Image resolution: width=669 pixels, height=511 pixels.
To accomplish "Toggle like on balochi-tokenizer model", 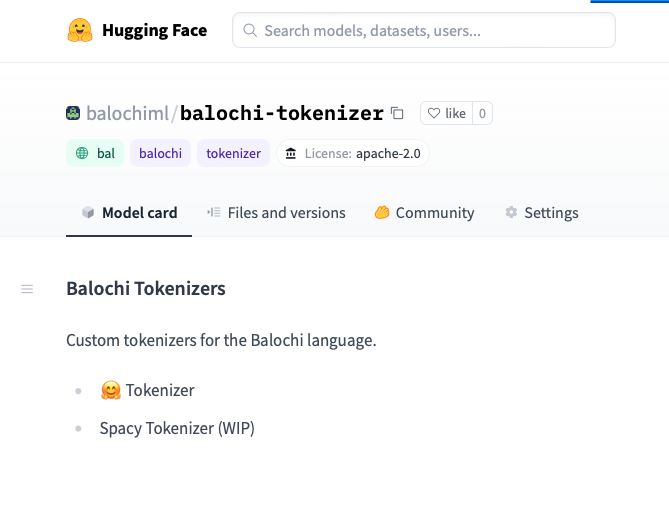I will [446, 114].
